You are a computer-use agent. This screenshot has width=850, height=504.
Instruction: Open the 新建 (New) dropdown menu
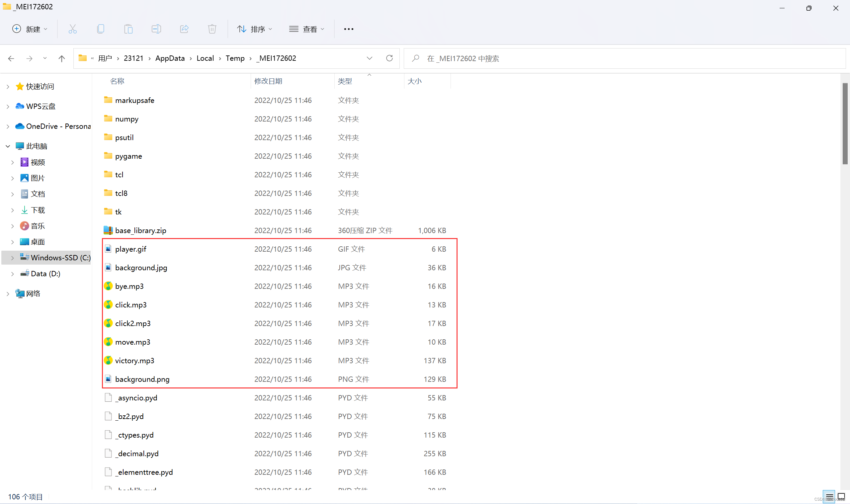[30, 29]
